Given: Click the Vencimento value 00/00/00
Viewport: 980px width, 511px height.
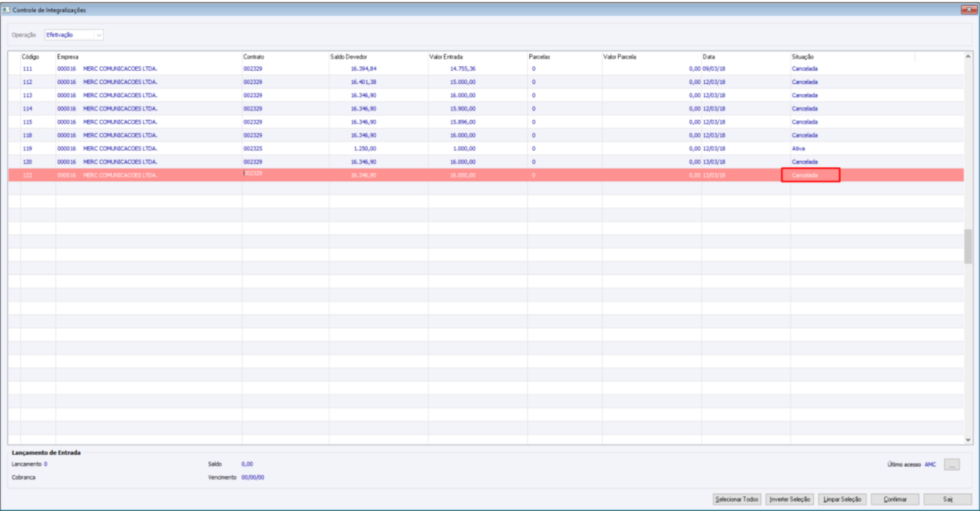Looking at the screenshot, I should click(x=253, y=478).
